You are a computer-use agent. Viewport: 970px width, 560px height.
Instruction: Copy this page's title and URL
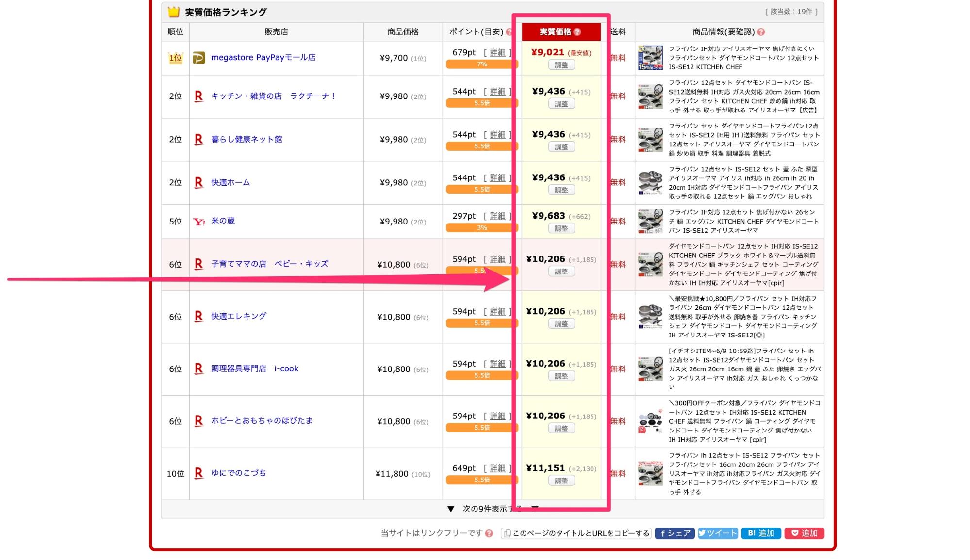pos(576,533)
